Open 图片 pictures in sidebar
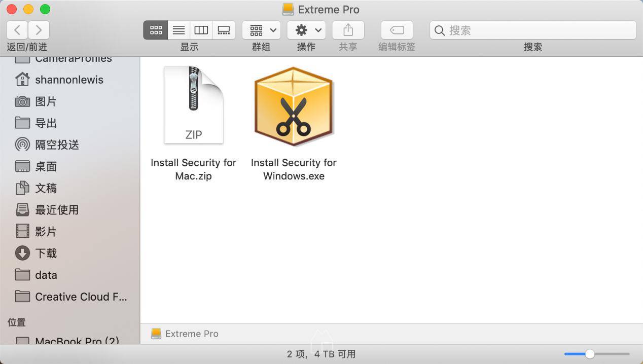643x364 pixels. [69, 101]
